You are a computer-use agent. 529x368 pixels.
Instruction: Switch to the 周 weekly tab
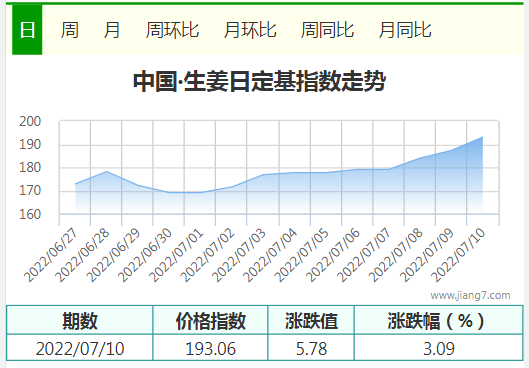coord(70,30)
